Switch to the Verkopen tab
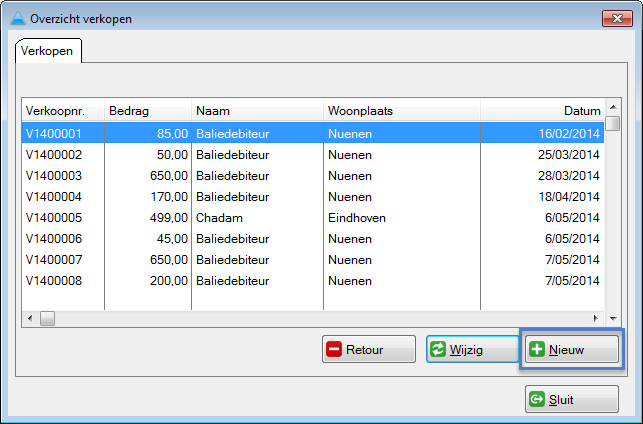643x424 pixels. [x=48, y=50]
